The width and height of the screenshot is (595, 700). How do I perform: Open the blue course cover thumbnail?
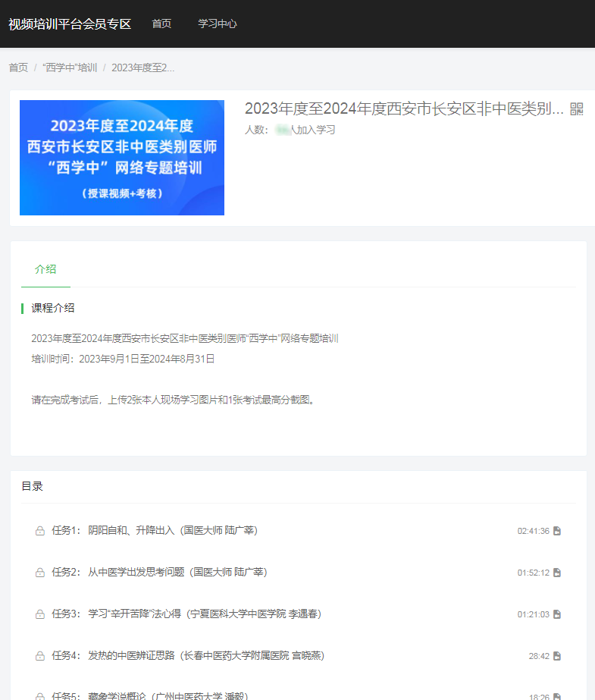pos(122,158)
